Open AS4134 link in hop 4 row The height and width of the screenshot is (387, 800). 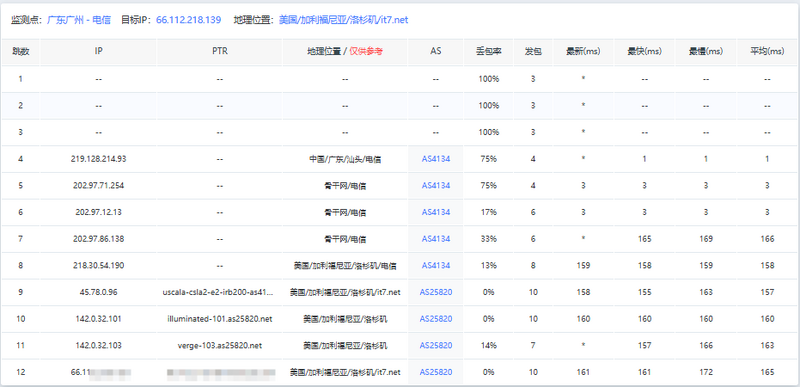tap(436, 159)
